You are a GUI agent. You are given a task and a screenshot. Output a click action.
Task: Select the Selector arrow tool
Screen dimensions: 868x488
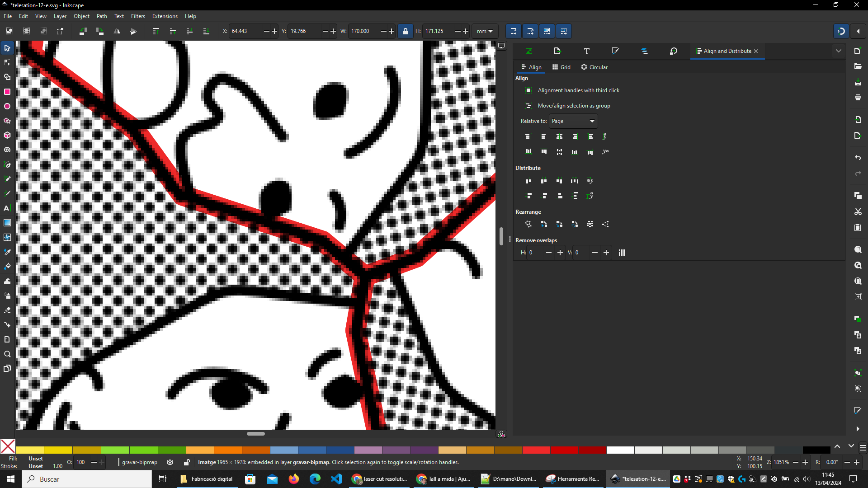[x=7, y=48]
